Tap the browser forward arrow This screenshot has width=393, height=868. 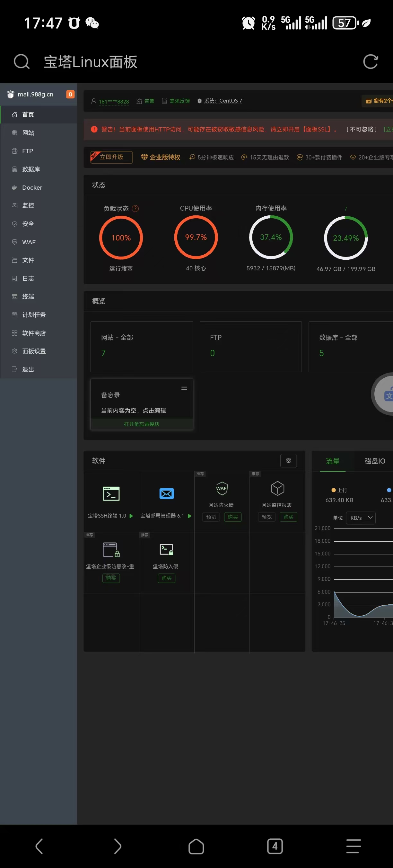point(118,846)
